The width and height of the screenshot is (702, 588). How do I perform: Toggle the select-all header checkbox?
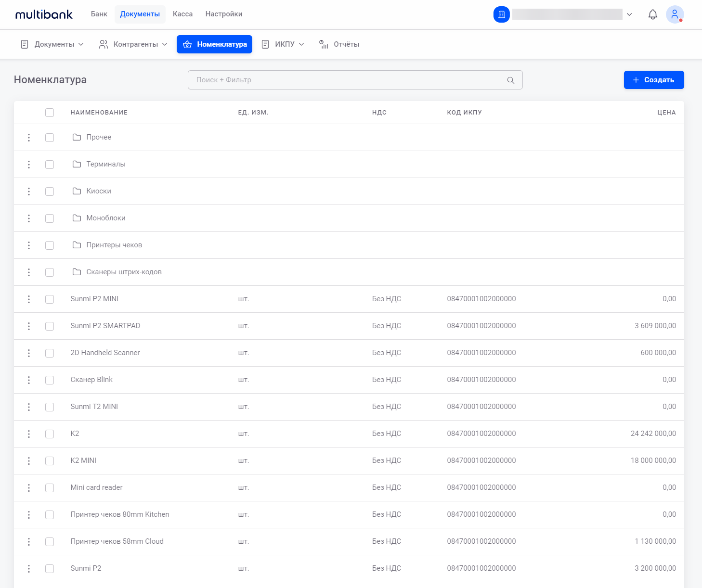(50, 113)
